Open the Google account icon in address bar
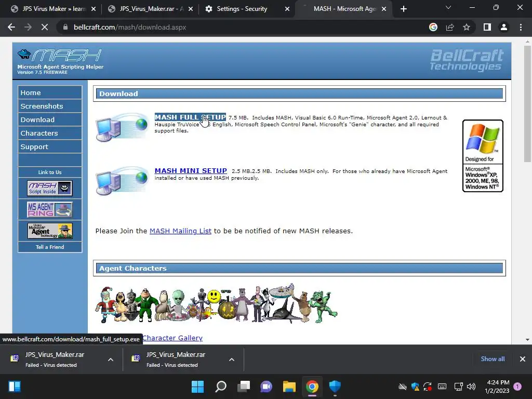The height and width of the screenshot is (399, 532). point(433,27)
